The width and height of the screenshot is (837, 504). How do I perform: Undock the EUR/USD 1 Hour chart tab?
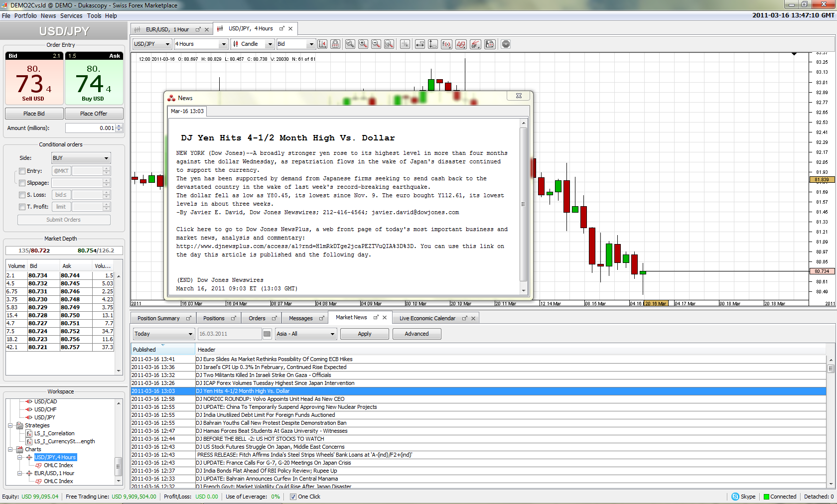point(198,29)
